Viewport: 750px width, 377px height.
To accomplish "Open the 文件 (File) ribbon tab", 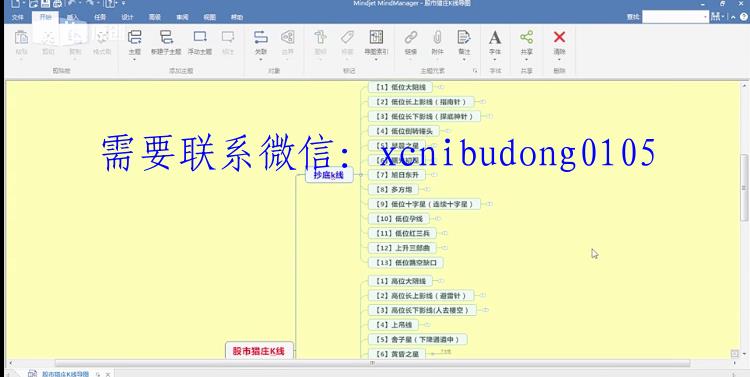I will pos(18,17).
